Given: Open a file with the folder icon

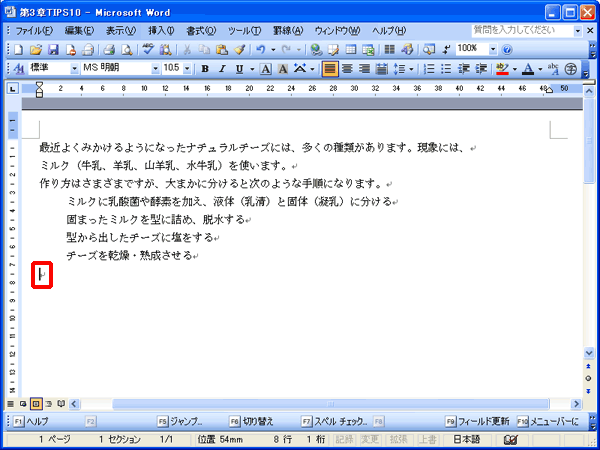Looking at the screenshot, I should pyautogui.click(x=36, y=49).
